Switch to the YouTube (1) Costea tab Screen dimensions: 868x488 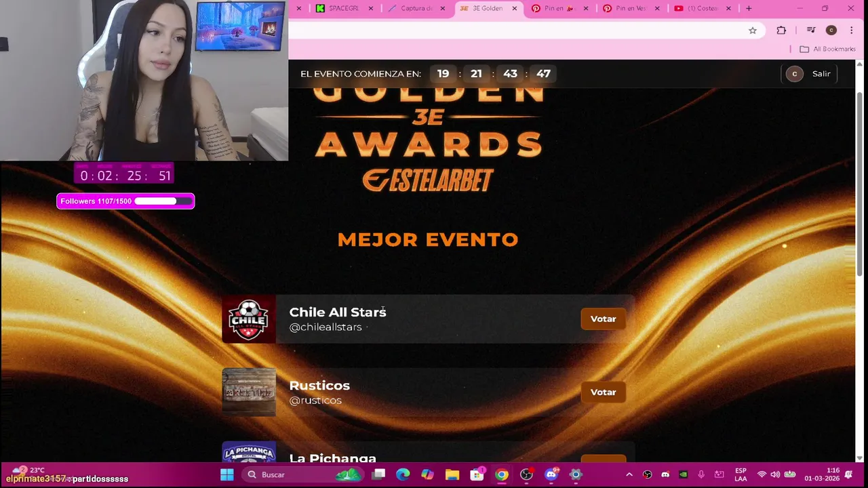pos(702,8)
